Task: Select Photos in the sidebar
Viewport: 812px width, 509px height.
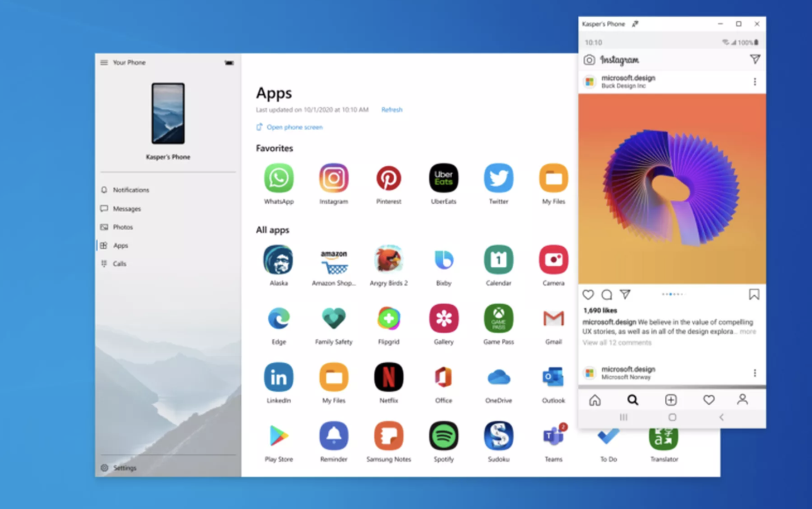Action: [123, 227]
